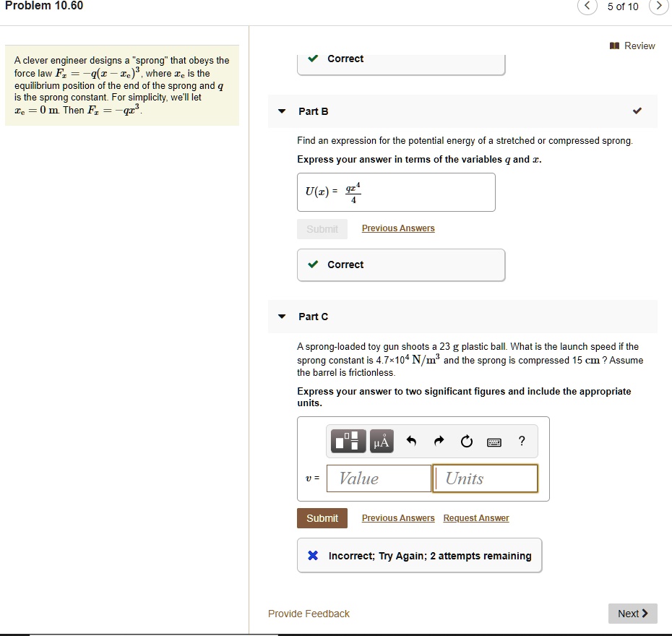Go to the previous problem arrow
This screenshot has height=636, width=672.
(587, 7)
